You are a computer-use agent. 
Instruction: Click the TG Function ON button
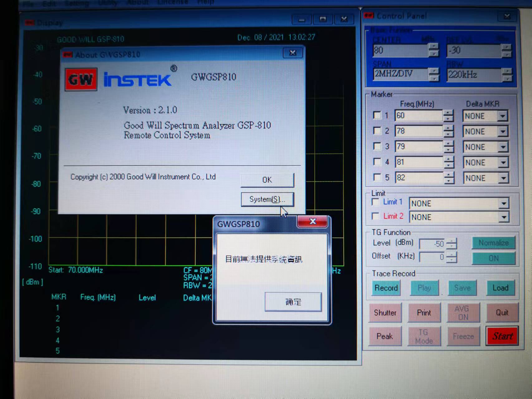pos(493,258)
